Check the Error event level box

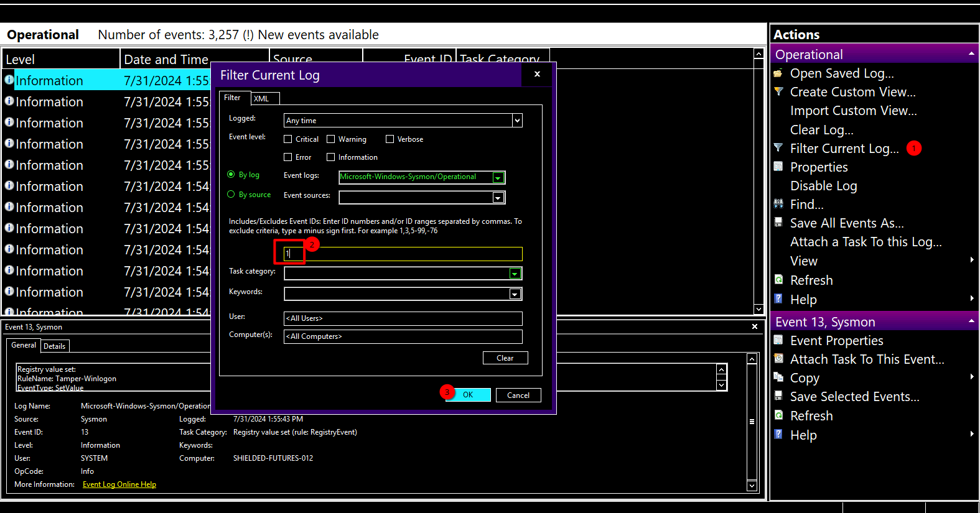point(287,157)
